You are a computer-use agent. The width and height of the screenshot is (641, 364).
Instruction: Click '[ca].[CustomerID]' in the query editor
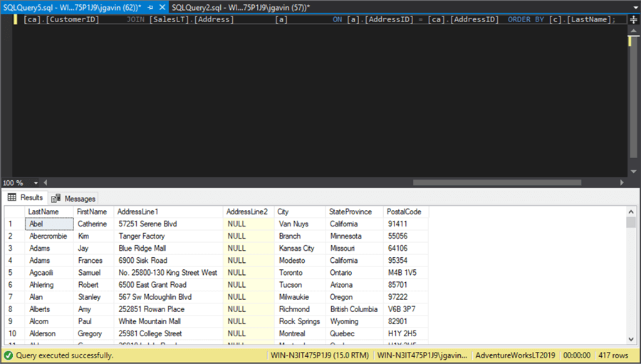[x=61, y=19]
